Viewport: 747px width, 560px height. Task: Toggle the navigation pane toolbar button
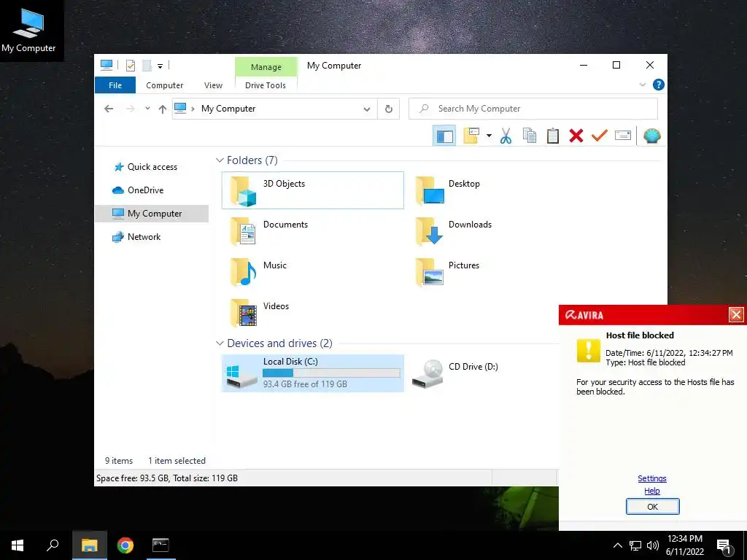click(x=444, y=136)
